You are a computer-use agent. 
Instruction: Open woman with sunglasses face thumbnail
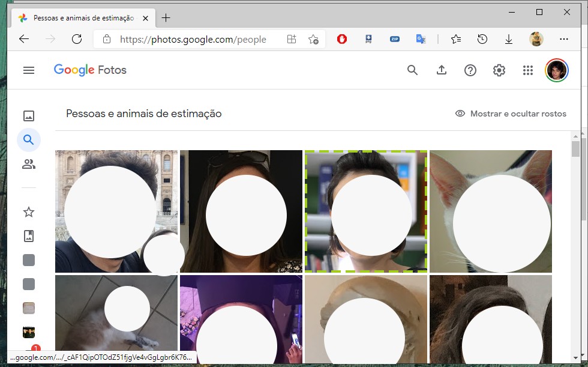241,211
